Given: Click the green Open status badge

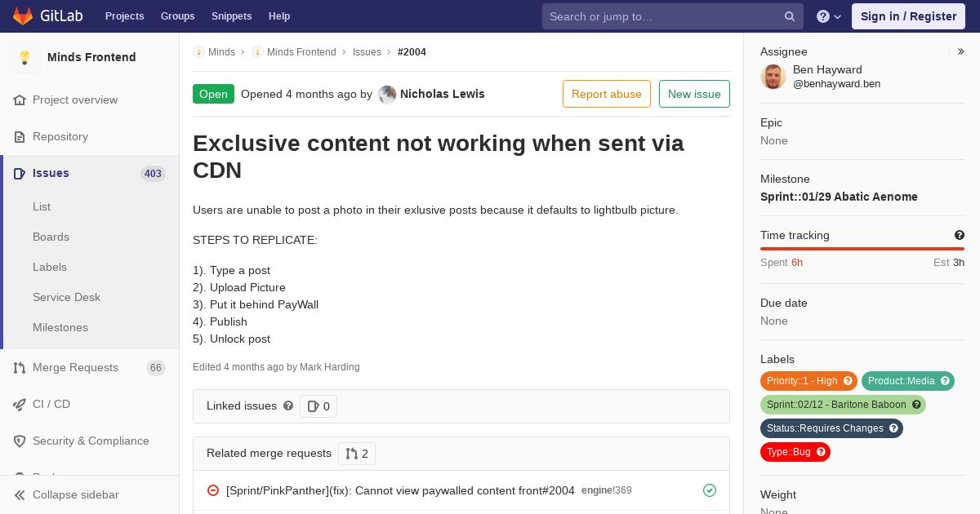Looking at the screenshot, I should pos(213,94).
